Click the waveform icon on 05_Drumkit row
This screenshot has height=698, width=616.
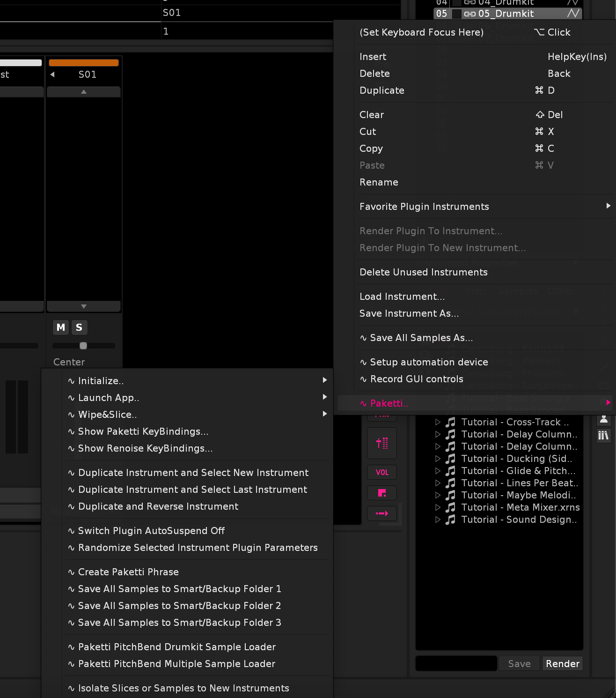(x=573, y=14)
